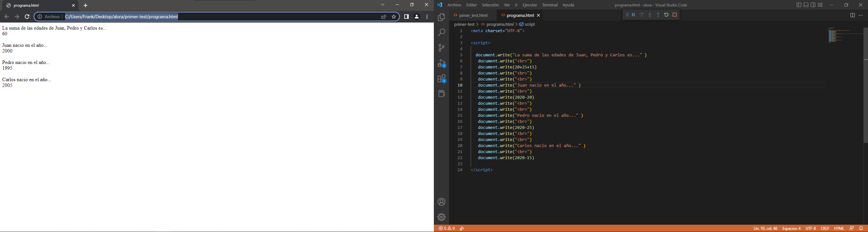This screenshot has width=868, height=232.
Task: Click the editor vertical scrollbar
Action: click(x=866, y=85)
